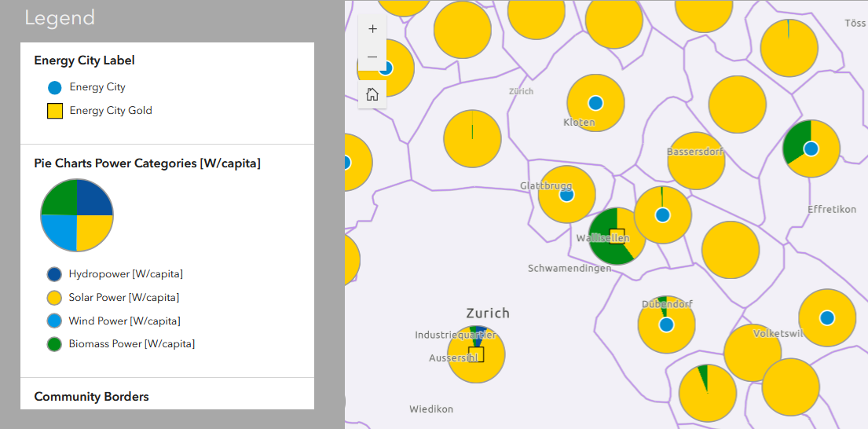Image resolution: width=868 pixels, height=429 pixels.
Task: Select the blue Energy City dot at Glattbrugg
Action: [x=566, y=195]
